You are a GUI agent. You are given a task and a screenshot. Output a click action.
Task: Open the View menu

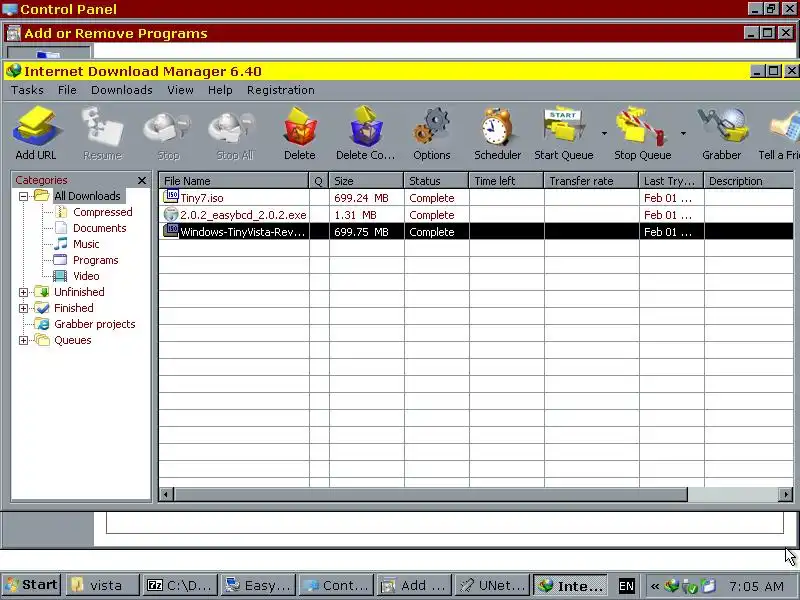pos(180,90)
